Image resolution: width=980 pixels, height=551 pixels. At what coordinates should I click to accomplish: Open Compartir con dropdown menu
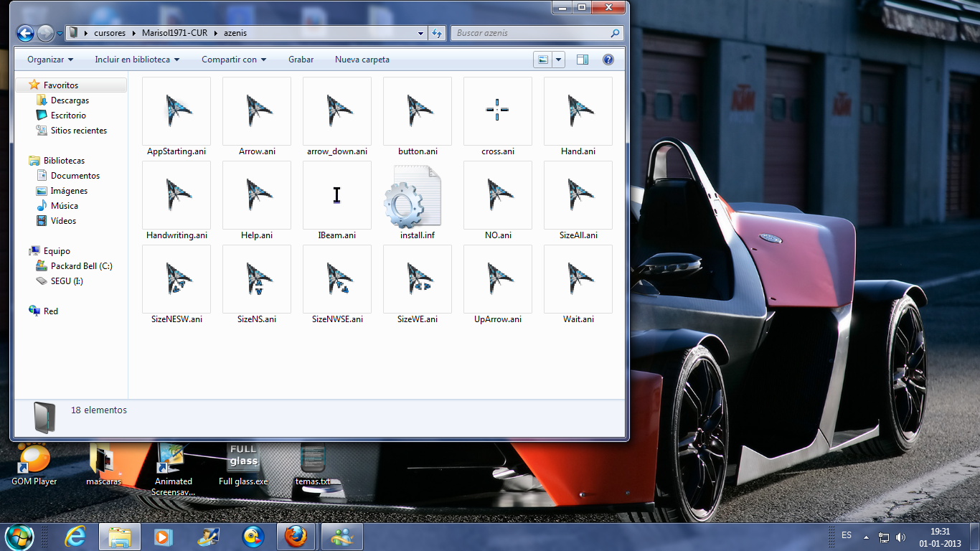[x=234, y=60]
